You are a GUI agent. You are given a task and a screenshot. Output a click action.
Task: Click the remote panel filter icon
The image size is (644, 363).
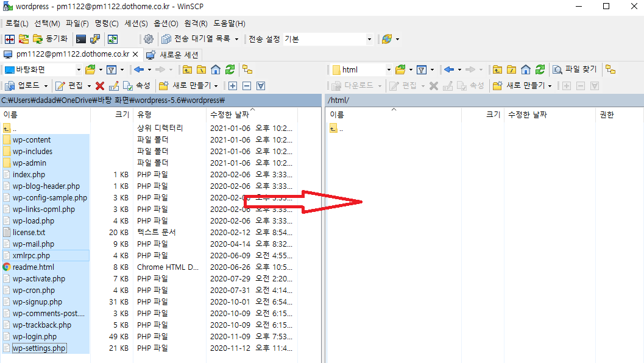[x=422, y=70]
